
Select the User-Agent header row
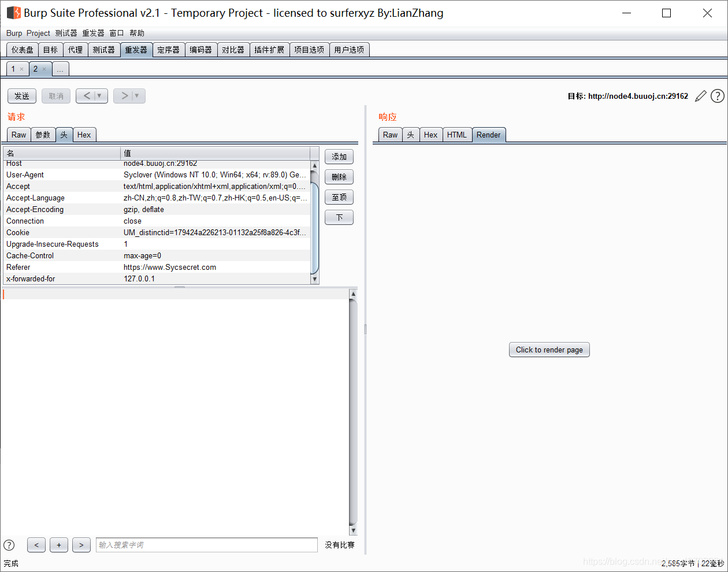tap(157, 174)
